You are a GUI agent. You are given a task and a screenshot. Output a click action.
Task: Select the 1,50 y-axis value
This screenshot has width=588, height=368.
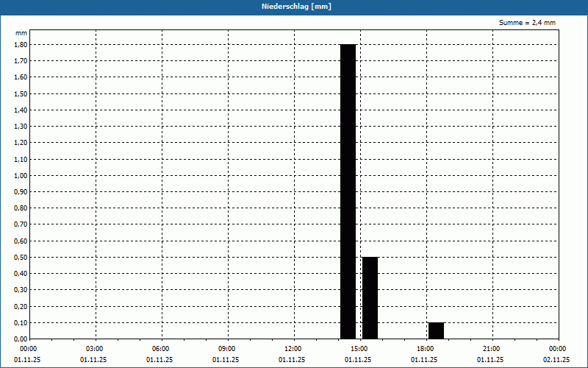(21, 94)
